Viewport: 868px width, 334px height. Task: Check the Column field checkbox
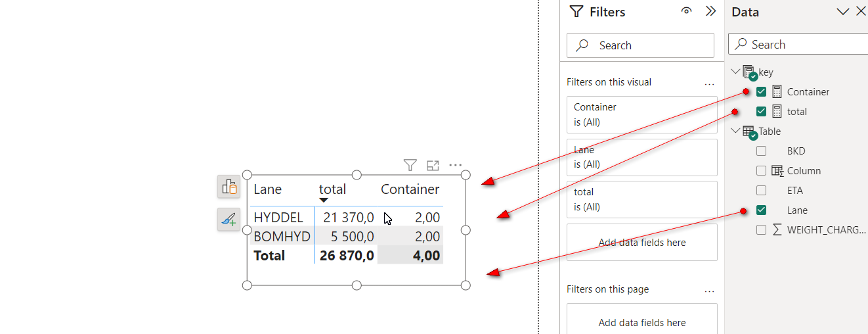761,170
